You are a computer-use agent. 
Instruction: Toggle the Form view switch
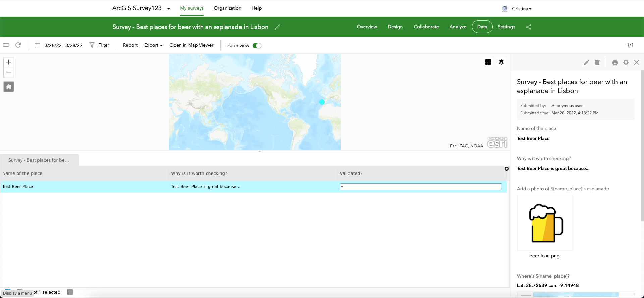(257, 46)
